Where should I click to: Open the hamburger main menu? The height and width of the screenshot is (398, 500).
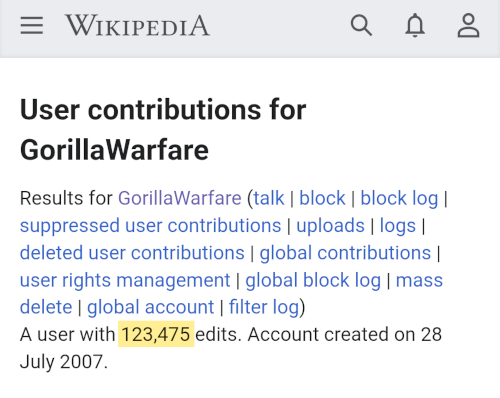click(32, 26)
